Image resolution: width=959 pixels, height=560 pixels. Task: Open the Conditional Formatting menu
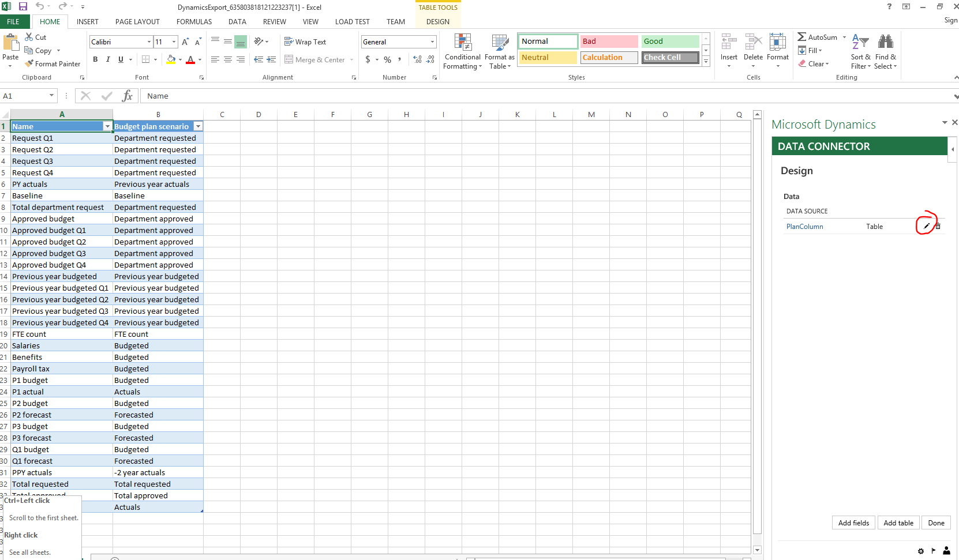(x=462, y=51)
